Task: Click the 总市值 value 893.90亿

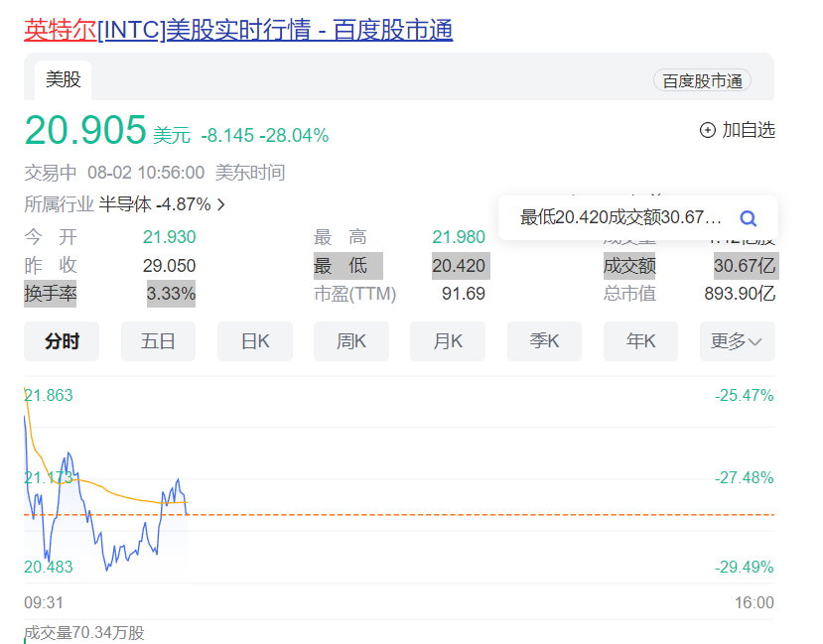Action: pos(740,293)
